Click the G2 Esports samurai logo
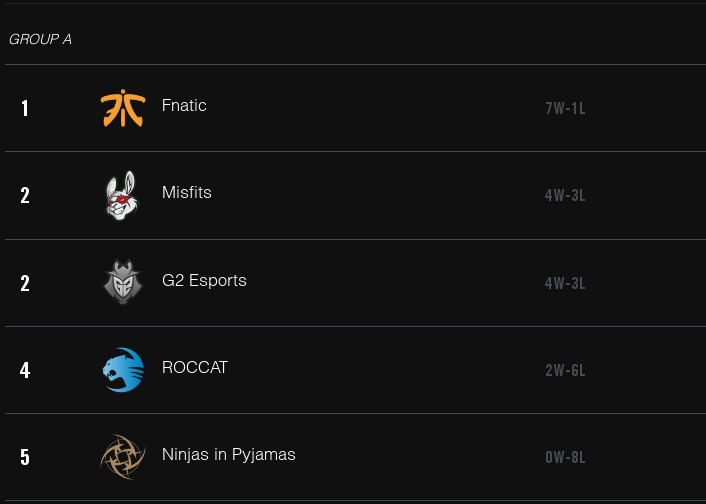Image resolution: width=706 pixels, height=504 pixels. click(123, 282)
